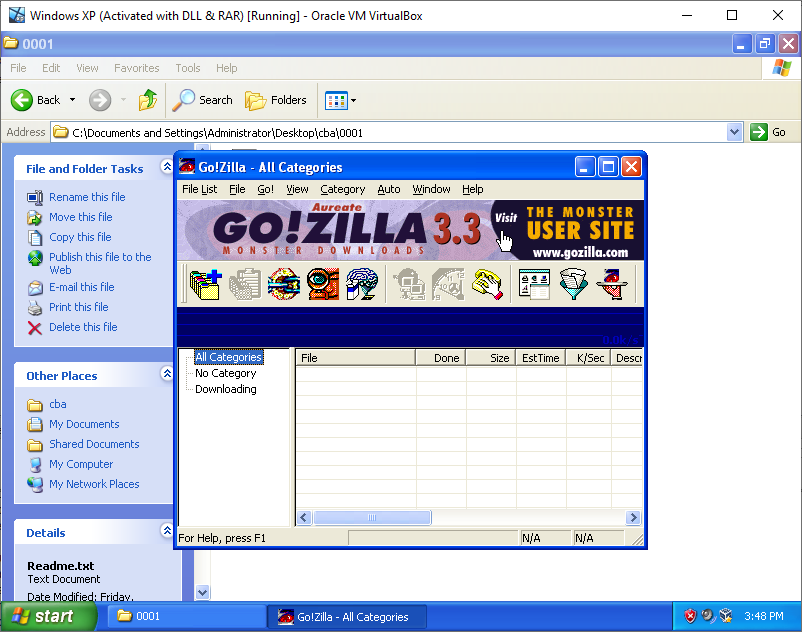Click the eye with magnifying glass search icon
The height and width of the screenshot is (632, 802).
pos(323,284)
